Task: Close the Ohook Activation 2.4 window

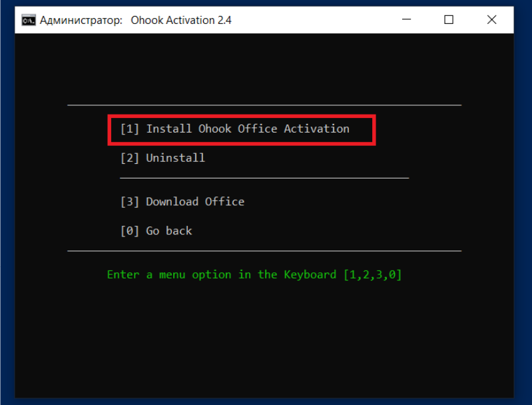Action: [x=491, y=20]
